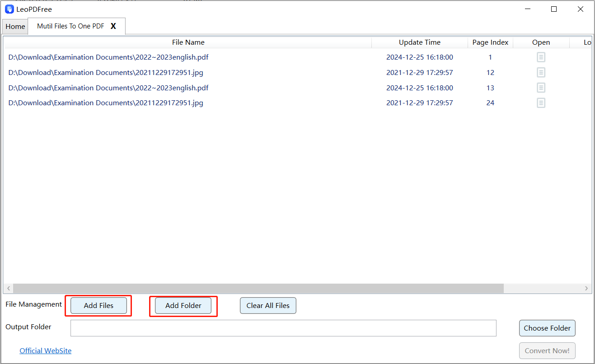Open the Official WebSite link
This screenshot has height=364, width=595.
45,351
